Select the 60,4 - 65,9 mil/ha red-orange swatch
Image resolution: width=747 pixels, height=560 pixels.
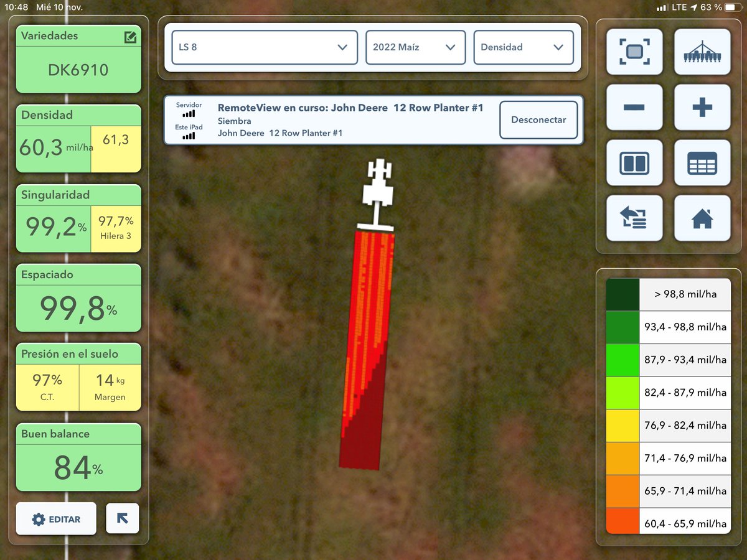(x=622, y=521)
